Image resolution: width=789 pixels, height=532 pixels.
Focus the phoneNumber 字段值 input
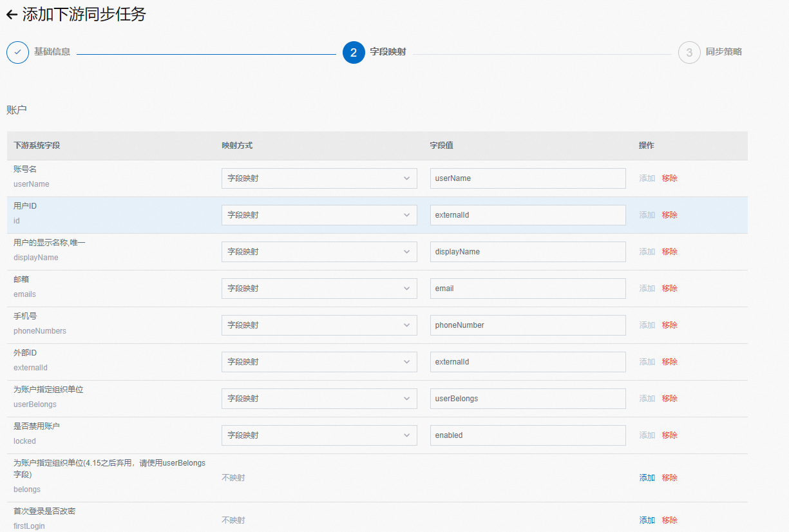coord(528,325)
